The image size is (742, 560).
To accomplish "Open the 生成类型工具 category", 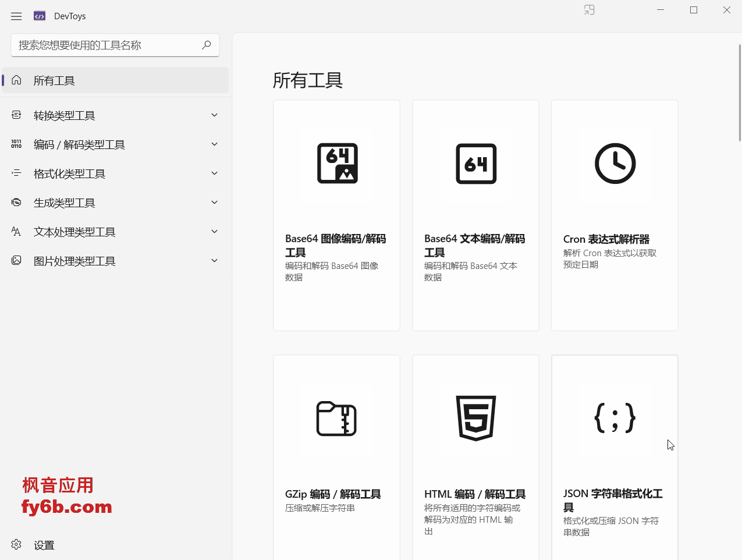I will click(x=115, y=203).
